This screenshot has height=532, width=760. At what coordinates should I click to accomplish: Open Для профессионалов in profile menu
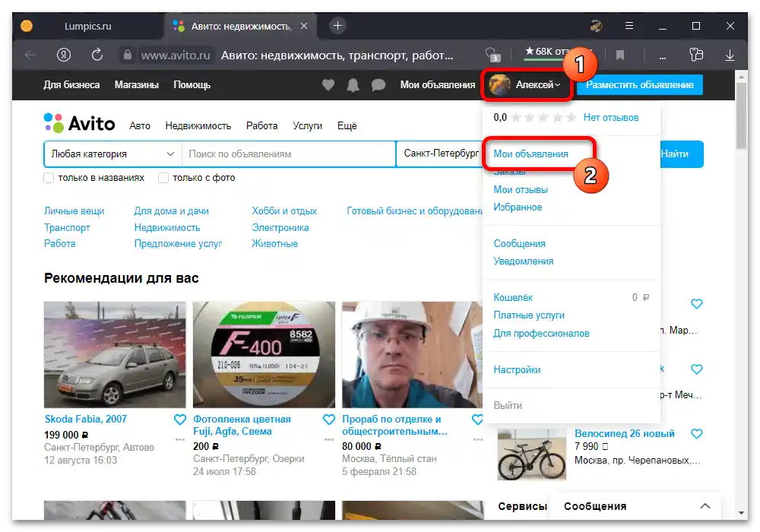[x=541, y=334]
